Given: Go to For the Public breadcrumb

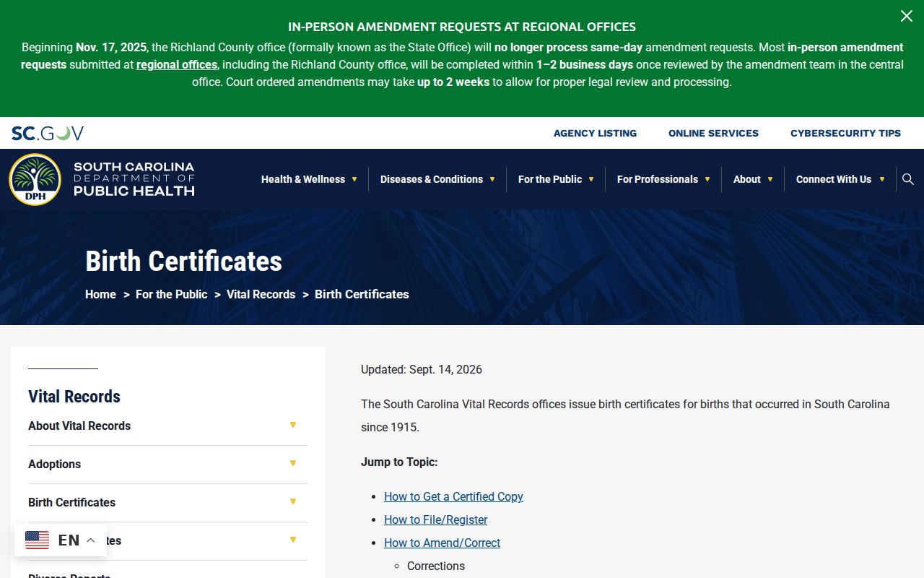Looking at the screenshot, I should coord(171,294).
